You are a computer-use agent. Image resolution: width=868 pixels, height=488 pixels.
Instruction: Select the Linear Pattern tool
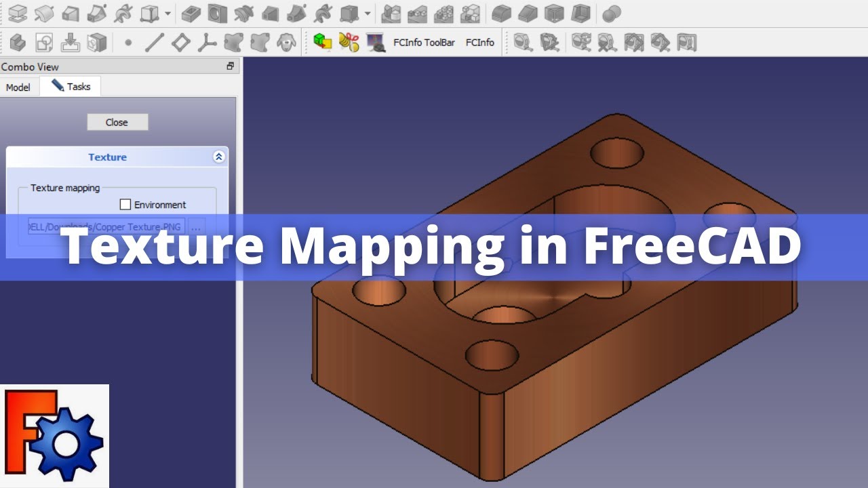pos(417,13)
